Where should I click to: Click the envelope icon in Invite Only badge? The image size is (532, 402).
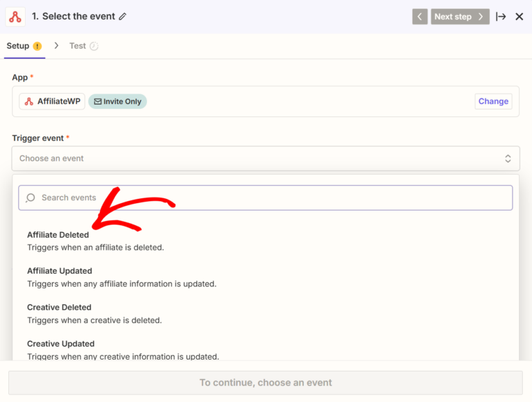click(98, 101)
